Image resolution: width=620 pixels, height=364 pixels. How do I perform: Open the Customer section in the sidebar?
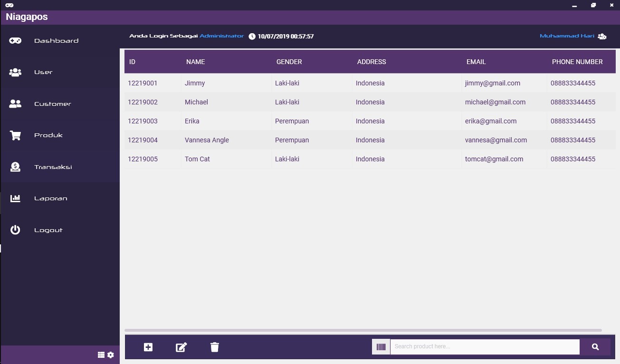[x=52, y=103]
